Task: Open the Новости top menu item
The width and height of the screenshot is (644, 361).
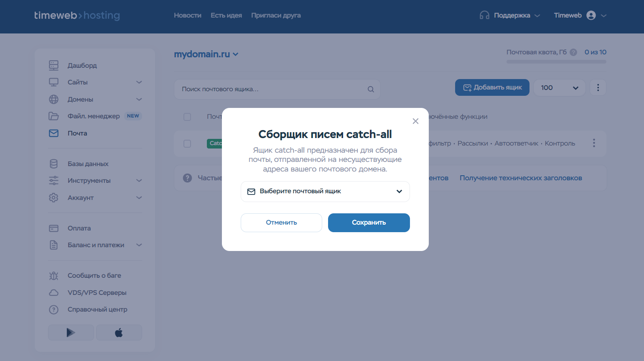Action: pos(187,15)
